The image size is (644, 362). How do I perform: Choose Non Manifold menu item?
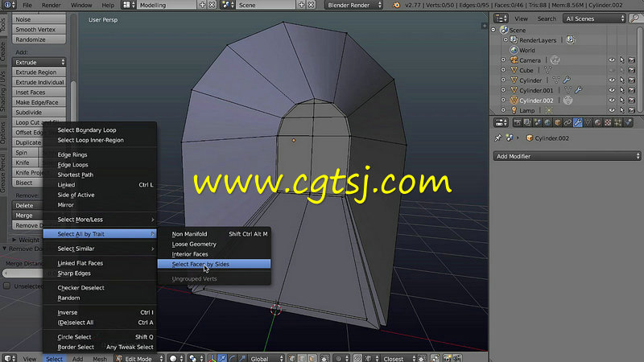214,233
